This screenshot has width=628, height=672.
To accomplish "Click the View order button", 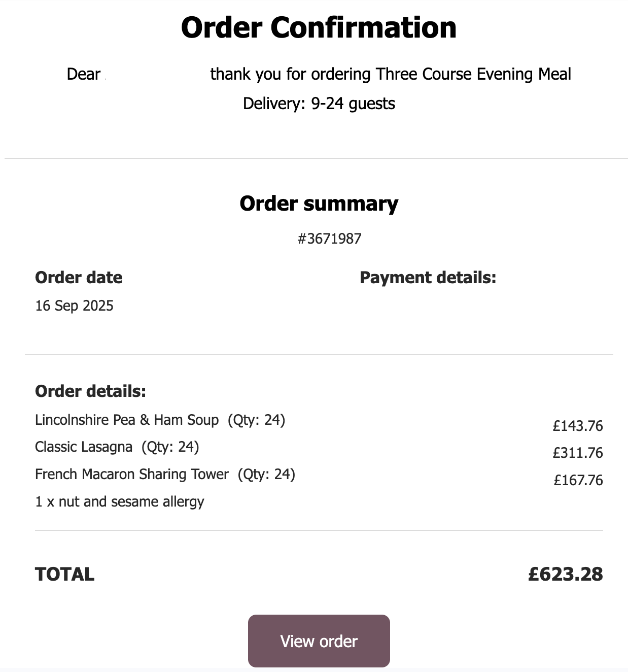I will click(x=319, y=641).
